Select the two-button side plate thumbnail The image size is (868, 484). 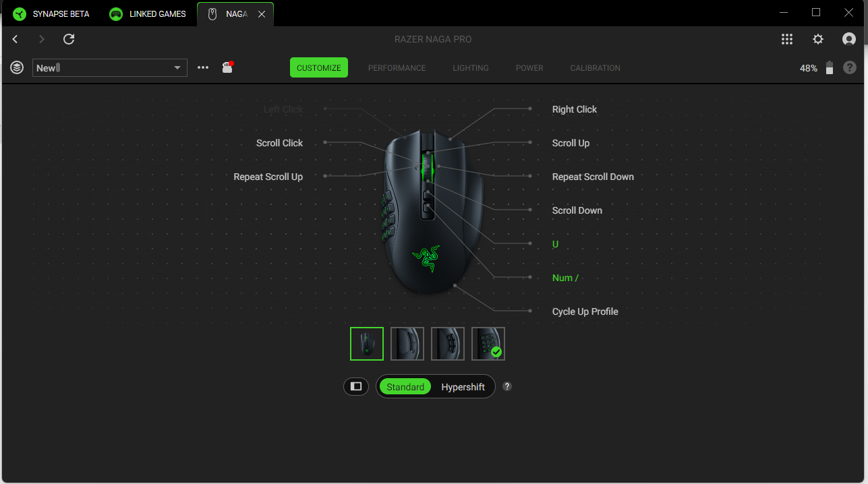(x=407, y=344)
